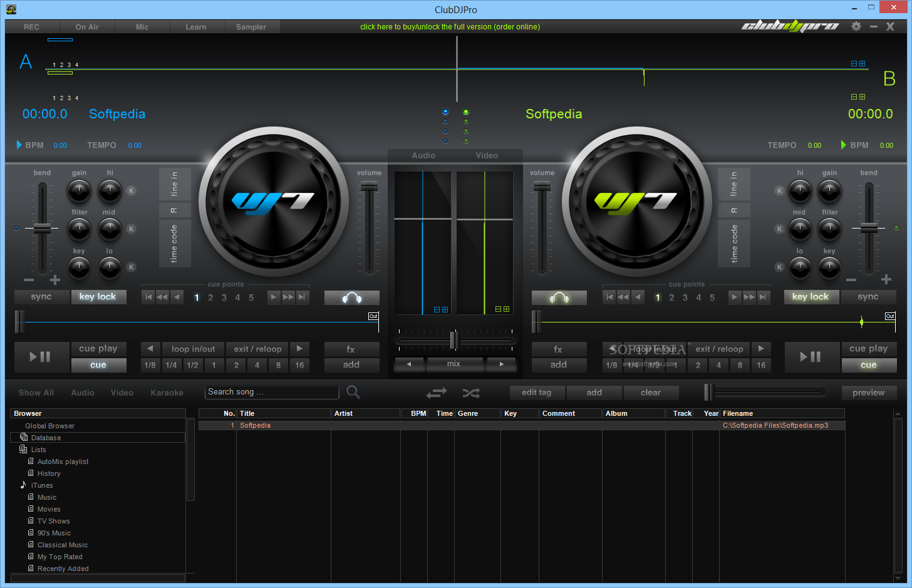The image size is (912, 588).
Task: Click the clear button
Action: click(651, 393)
